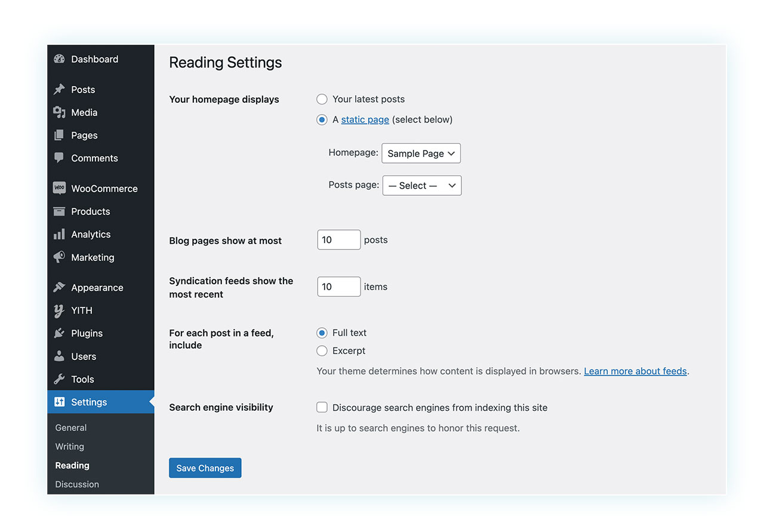The height and width of the screenshot is (532, 776).
Task: Open Writing settings submenu
Action: tap(70, 447)
